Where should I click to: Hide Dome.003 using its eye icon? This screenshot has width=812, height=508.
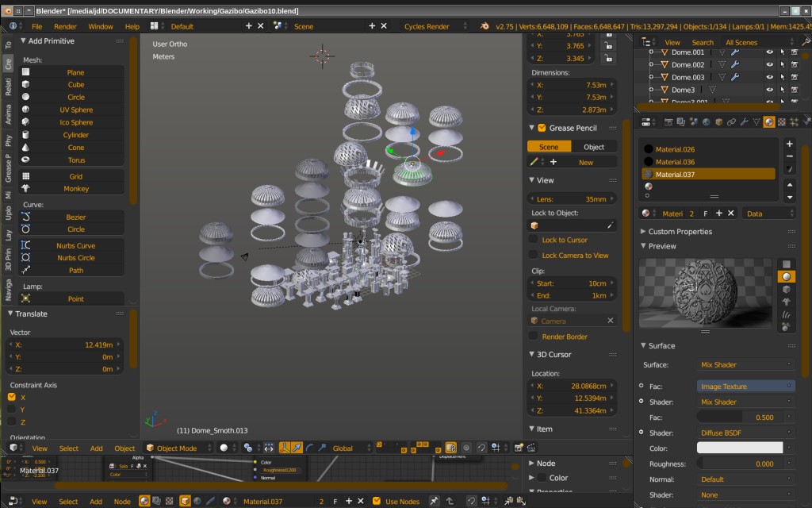(771, 77)
